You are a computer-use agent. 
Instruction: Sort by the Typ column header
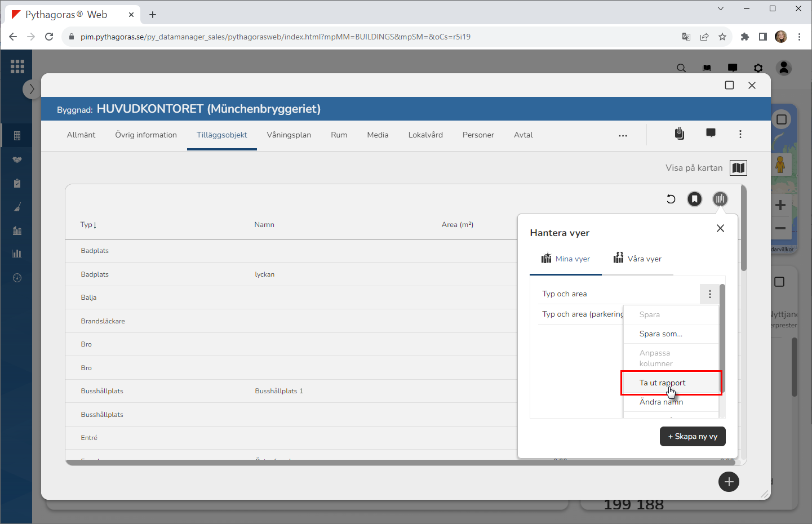coord(88,225)
